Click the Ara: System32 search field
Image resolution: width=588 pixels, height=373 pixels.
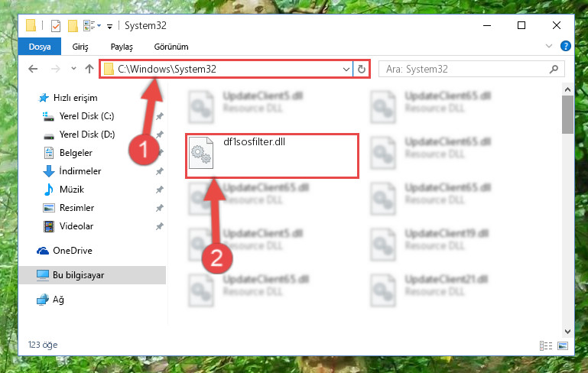point(466,70)
